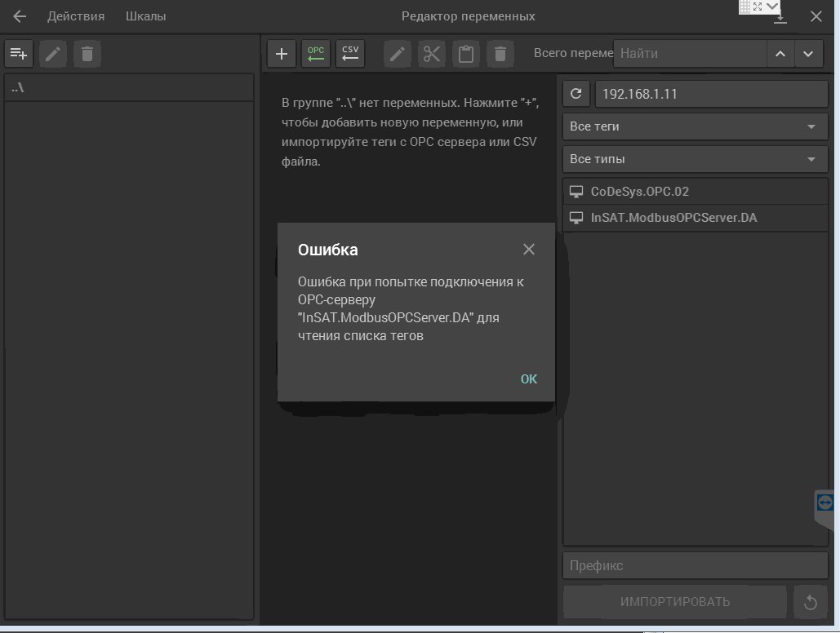
Task: Click the paste clipboard icon
Action: (466, 54)
